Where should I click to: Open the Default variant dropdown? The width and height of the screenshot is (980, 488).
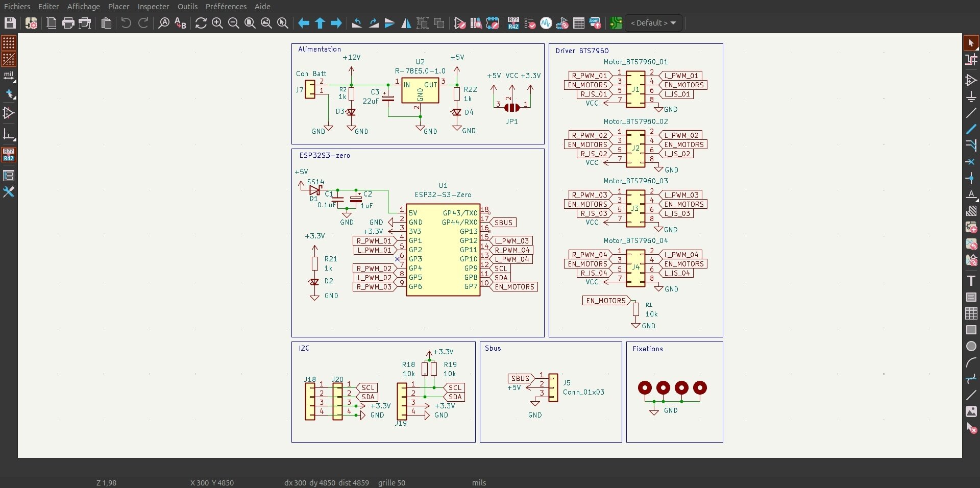tap(654, 23)
